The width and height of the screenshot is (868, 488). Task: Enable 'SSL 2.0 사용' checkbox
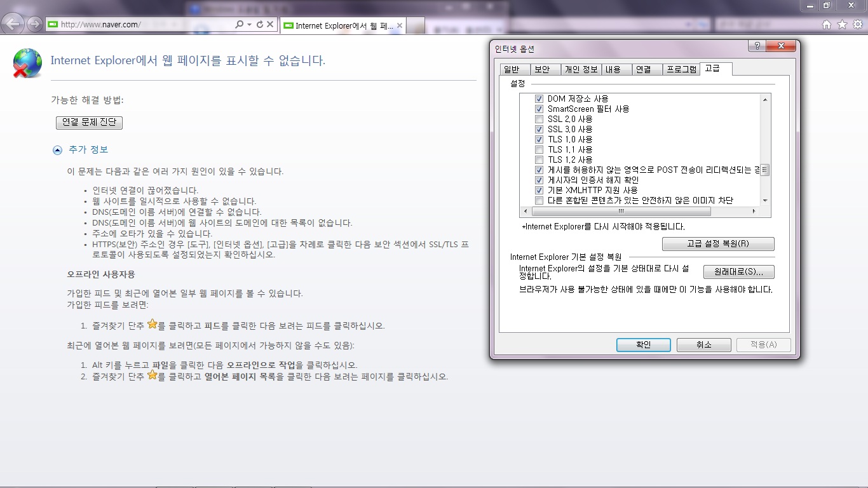[x=539, y=119]
